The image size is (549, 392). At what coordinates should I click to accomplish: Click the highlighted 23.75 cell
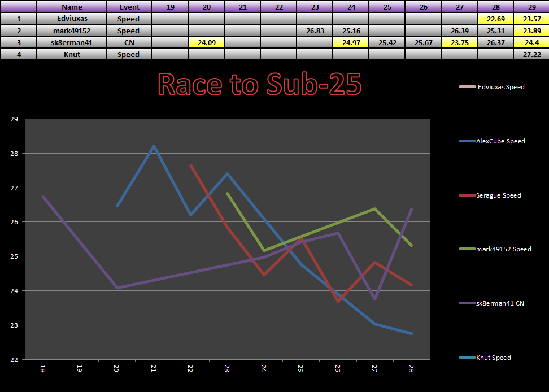459,42
